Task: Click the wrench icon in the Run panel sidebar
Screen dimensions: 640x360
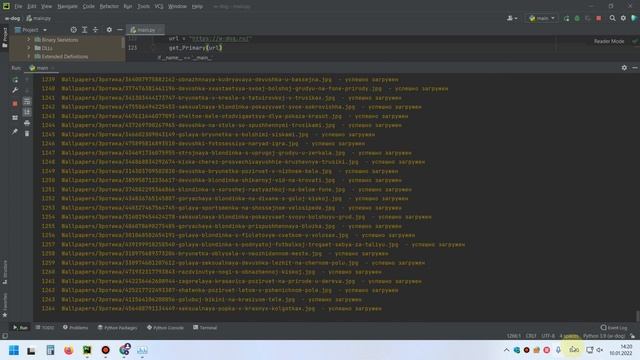Action: click(x=15, y=90)
